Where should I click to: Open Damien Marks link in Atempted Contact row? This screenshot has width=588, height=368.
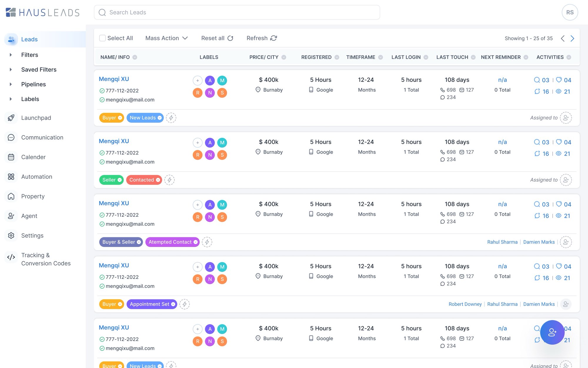point(539,242)
